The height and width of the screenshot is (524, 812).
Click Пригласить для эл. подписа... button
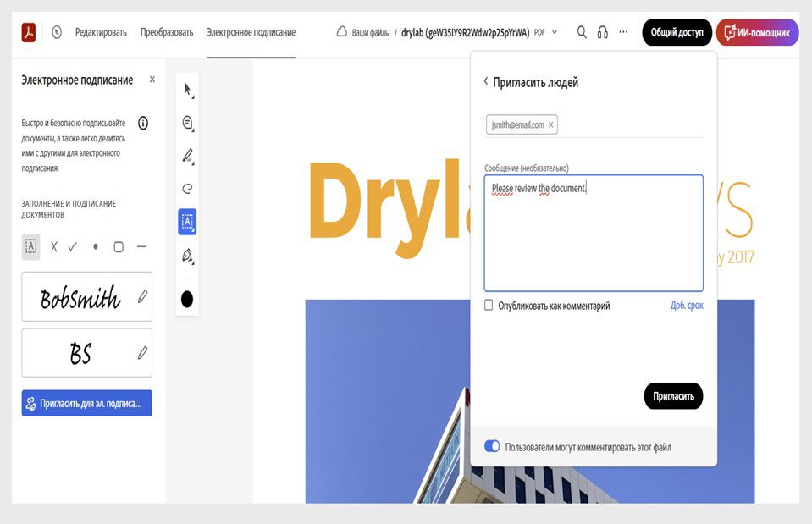click(x=87, y=403)
